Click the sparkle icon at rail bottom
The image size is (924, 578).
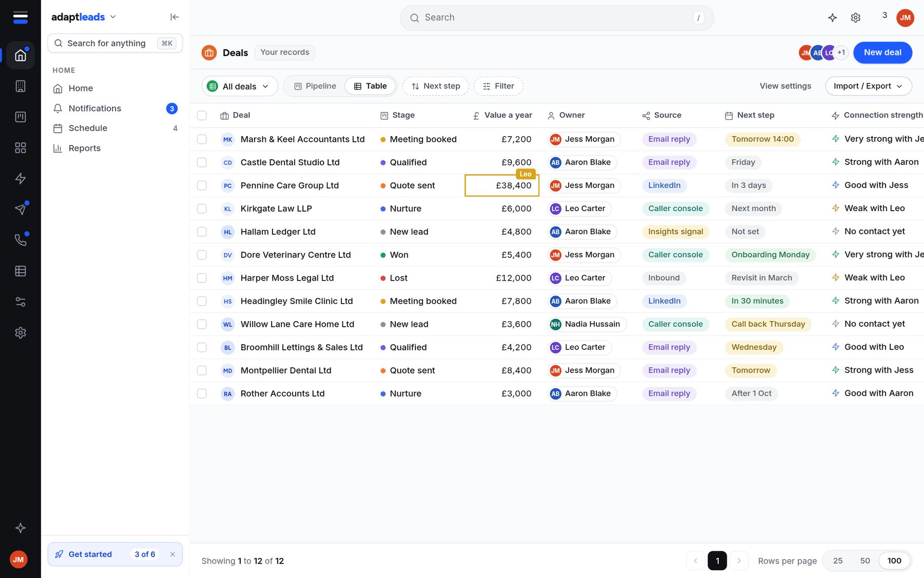(21, 528)
